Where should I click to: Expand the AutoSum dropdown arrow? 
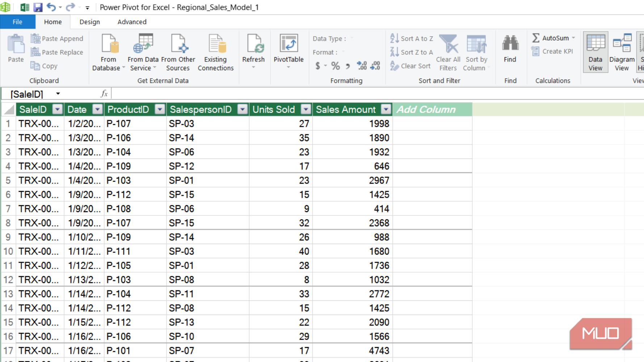[x=573, y=38]
